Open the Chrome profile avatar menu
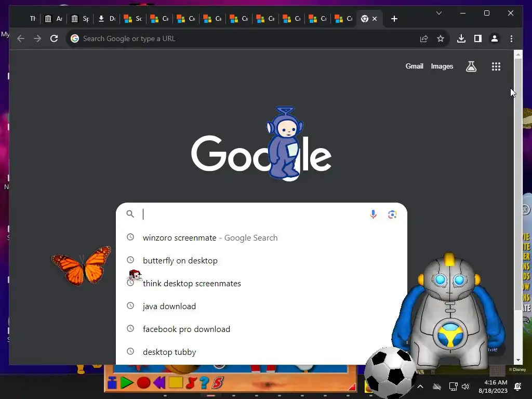 point(495,38)
